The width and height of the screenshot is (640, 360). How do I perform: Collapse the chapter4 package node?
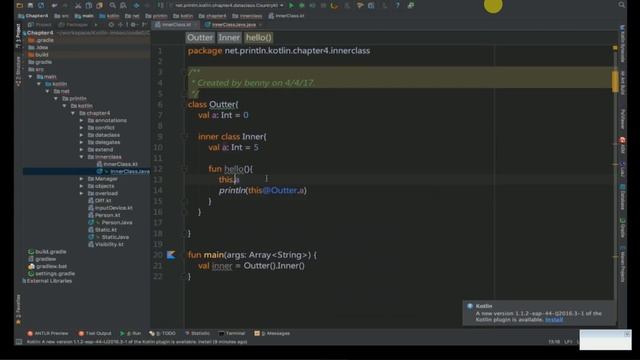click(73, 113)
